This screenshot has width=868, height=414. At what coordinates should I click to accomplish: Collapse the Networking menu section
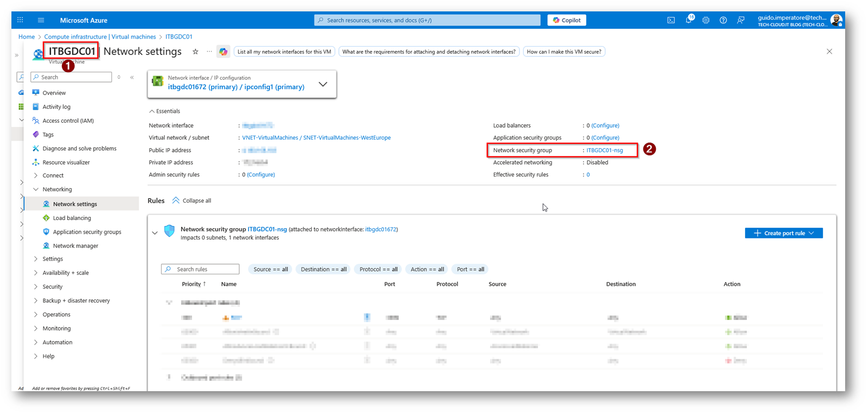point(36,190)
